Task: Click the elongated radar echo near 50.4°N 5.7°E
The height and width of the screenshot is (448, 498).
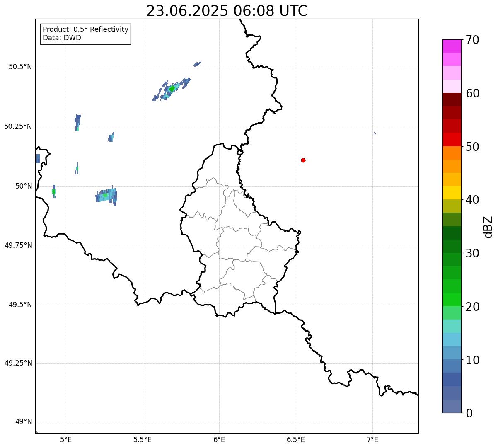Action: pyautogui.click(x=172, y=90)
